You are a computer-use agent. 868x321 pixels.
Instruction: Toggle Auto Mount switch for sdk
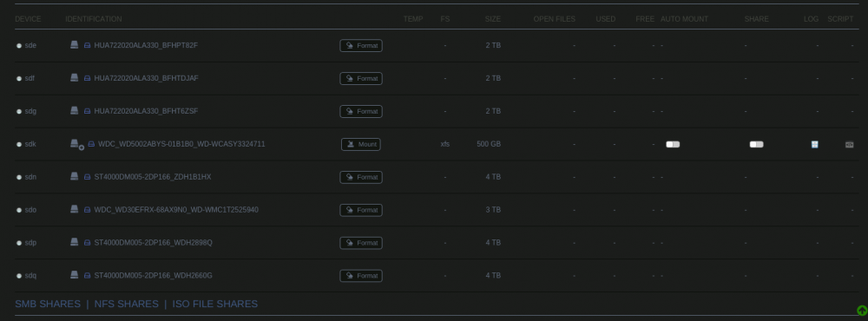pos(673,144)
